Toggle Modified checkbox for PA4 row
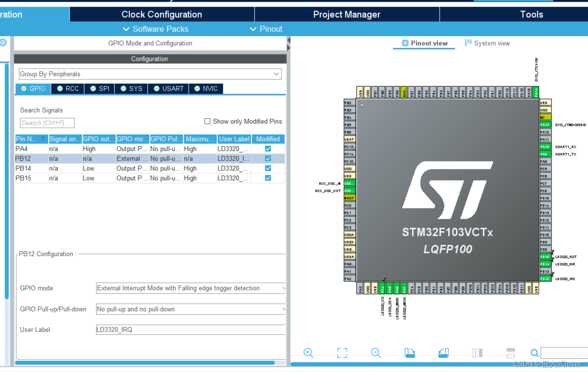This screenshot has height=372, width=588. click(x=268, y=149)
